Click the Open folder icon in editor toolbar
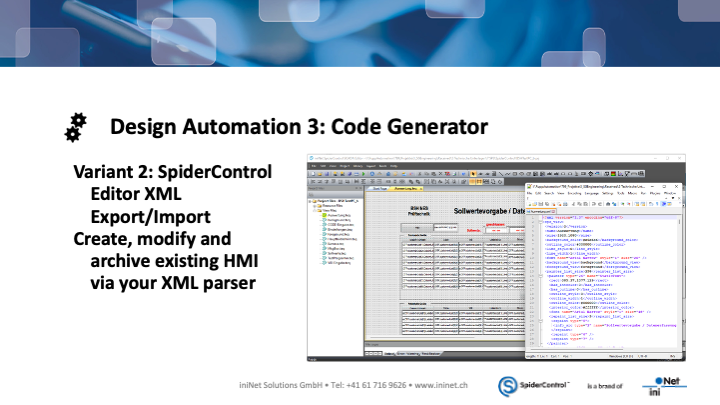 tap(320, 174)
